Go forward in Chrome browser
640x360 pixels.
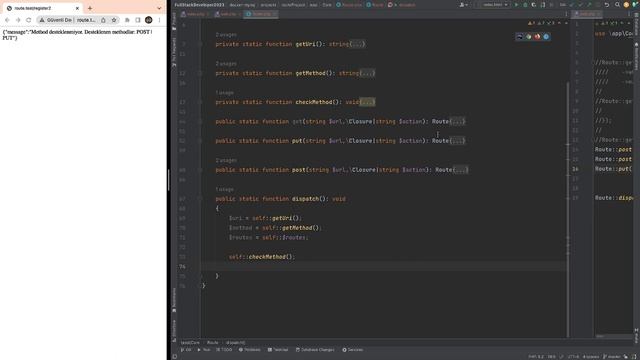[x=18, y=20]
